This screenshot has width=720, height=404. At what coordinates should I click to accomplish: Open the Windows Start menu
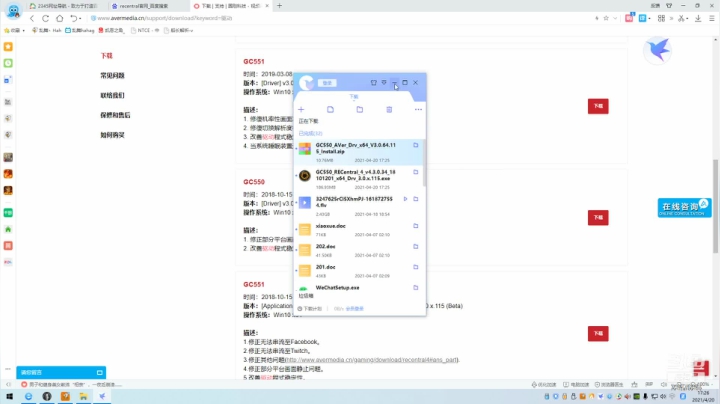[10, 396]
